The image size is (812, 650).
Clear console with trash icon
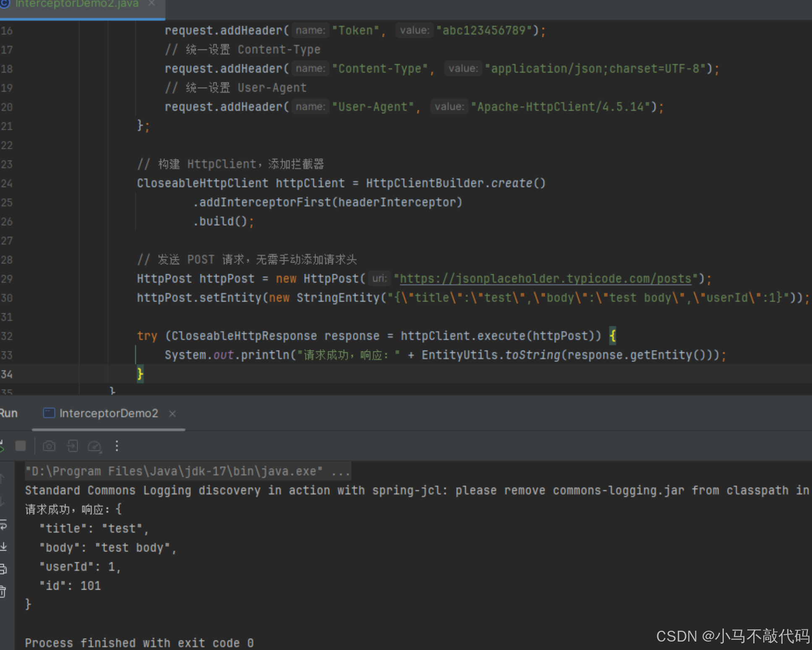point(3,591)
